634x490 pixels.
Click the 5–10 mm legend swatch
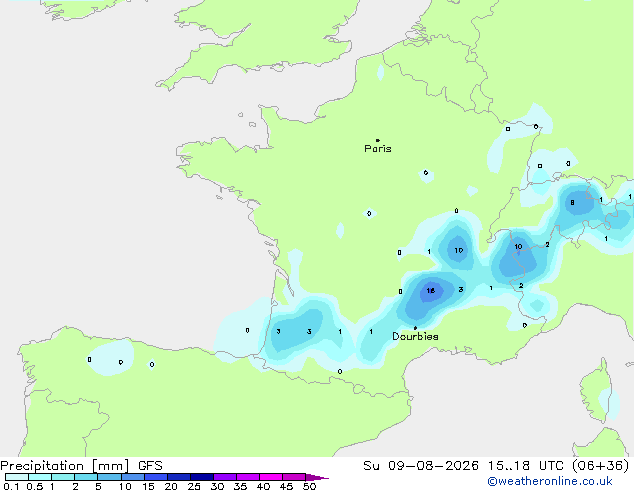109,477
